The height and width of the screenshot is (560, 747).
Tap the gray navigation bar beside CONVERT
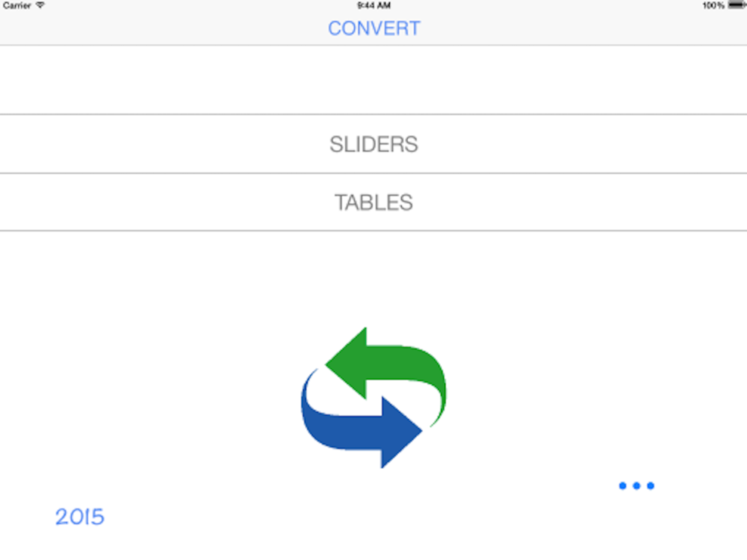(x=571, y=28)
